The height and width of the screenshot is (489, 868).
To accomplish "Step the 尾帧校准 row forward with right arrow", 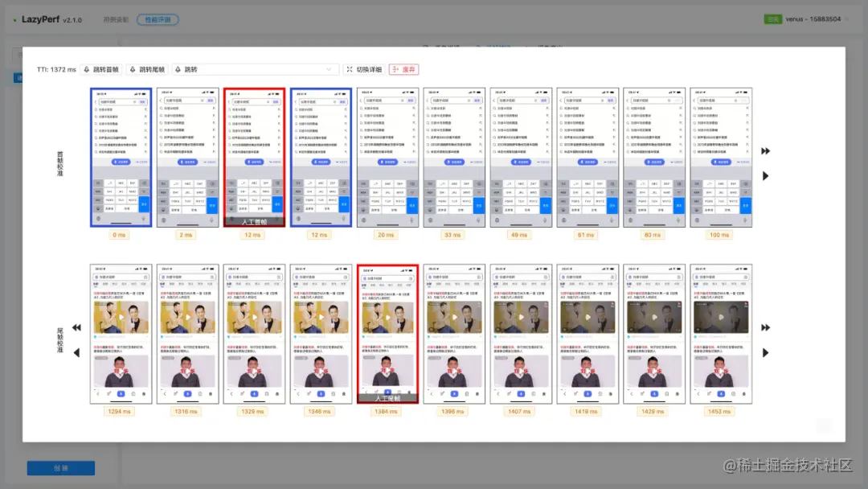I will point(766,353).
